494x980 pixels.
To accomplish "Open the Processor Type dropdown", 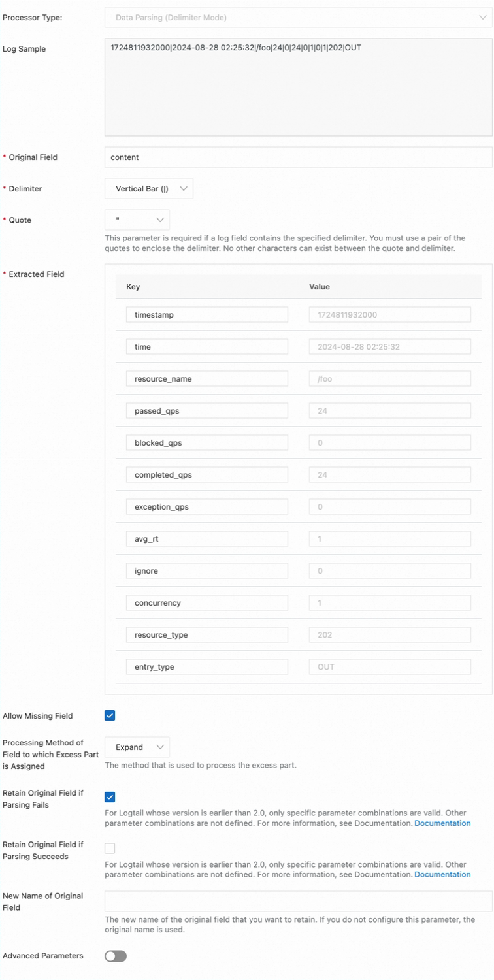I will pyautogui.click(x=298, y=18).
